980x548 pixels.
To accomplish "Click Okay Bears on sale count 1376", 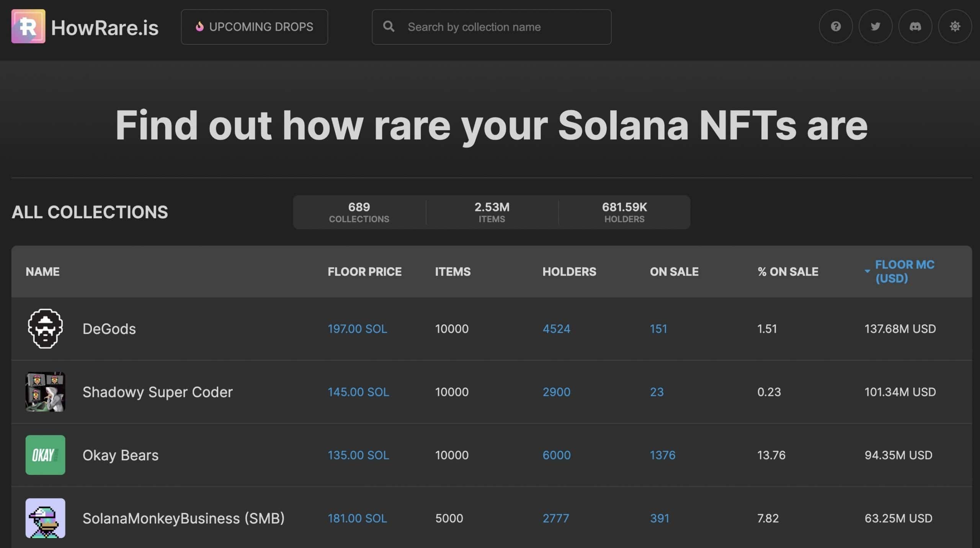I will pyautogui.click(x=663, y=455).
